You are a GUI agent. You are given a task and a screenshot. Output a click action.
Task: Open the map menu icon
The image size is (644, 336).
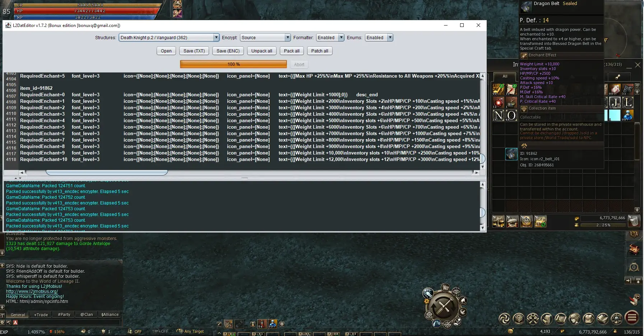pos(561,318)
